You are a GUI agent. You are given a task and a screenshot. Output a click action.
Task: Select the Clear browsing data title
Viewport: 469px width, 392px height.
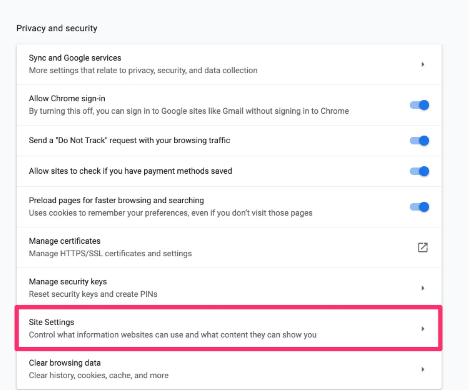(x=65, y=363)
